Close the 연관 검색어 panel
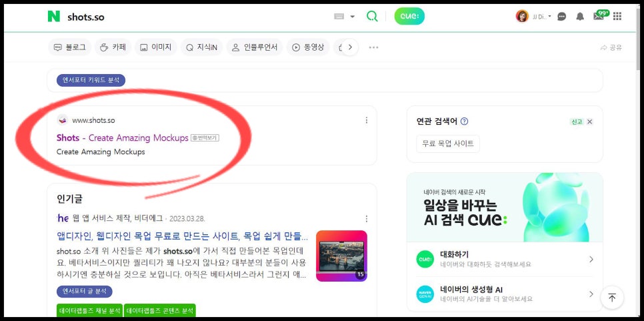Viewport: 644px width, 321px height. [x=590, y=121]
